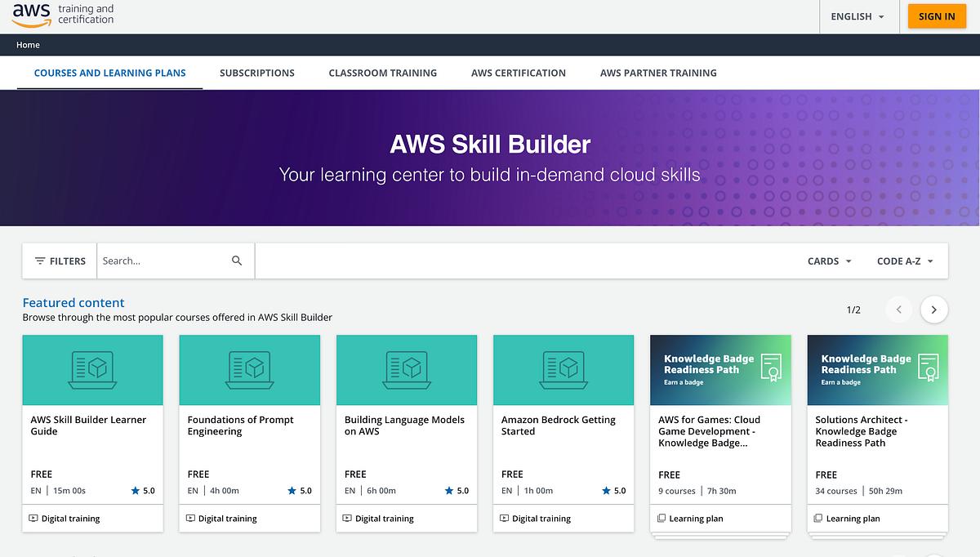Screen dimensions: 980x557
Task: Open Building Language Models on AWS title
Action: point(404,426)
